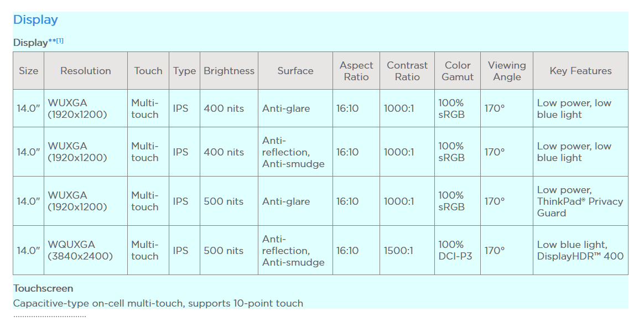Viewport: 644px width, 321px height.
Task: Click the Touchscreen subsection heading
Action: (x=43, y=288)
